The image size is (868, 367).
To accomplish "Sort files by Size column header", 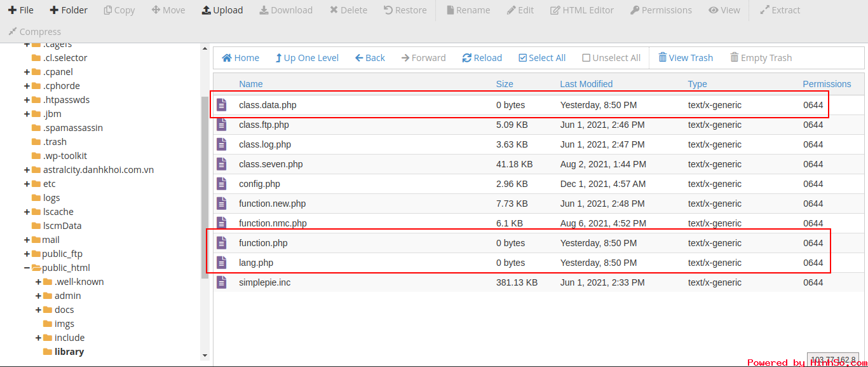I will (505, 84).
